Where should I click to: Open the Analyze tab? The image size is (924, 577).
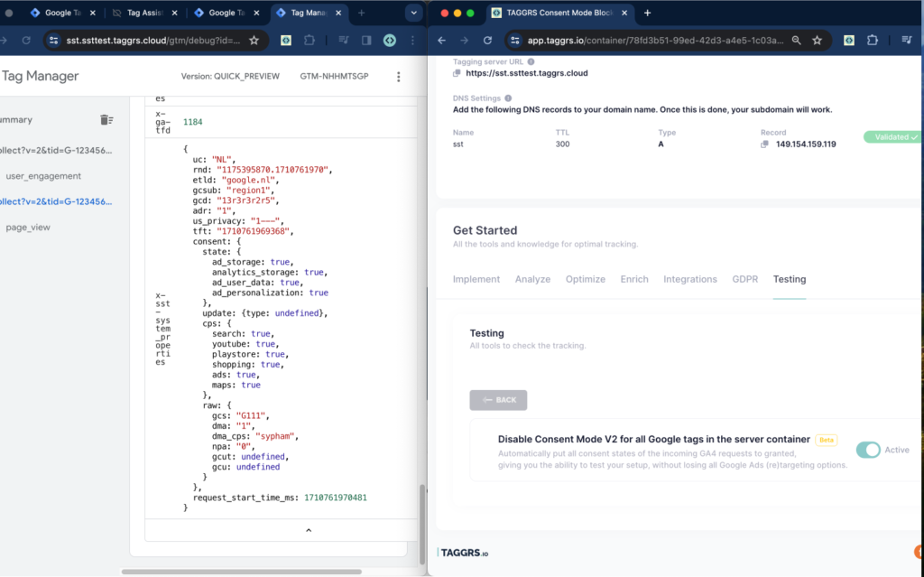click(532, 279)
